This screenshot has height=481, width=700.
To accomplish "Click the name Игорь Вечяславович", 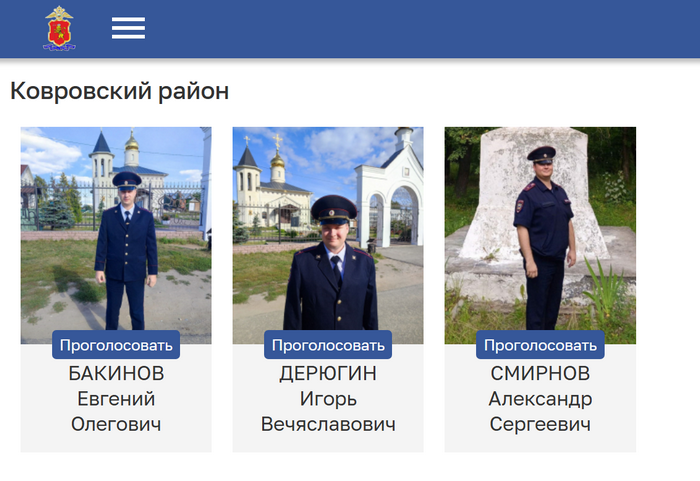I will coord(328,411).
